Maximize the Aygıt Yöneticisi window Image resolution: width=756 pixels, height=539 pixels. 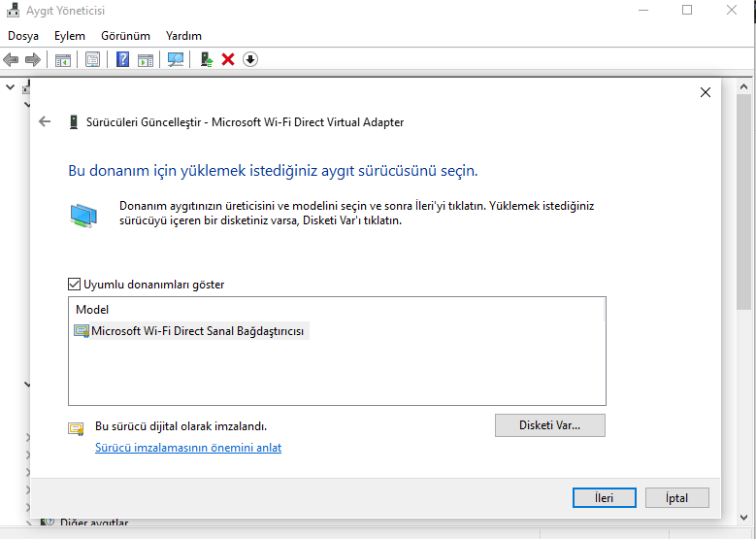click(x=687, y=10)
